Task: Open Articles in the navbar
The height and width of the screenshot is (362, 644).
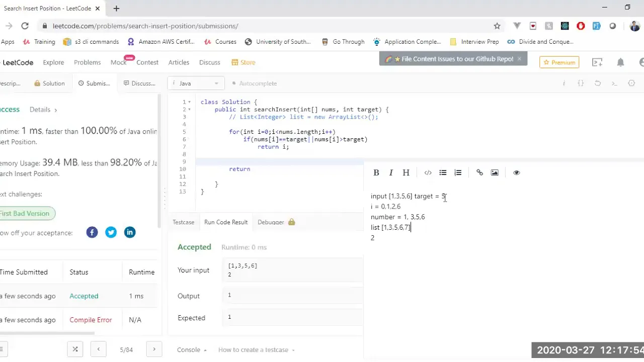Action: [x=179, y=62]
